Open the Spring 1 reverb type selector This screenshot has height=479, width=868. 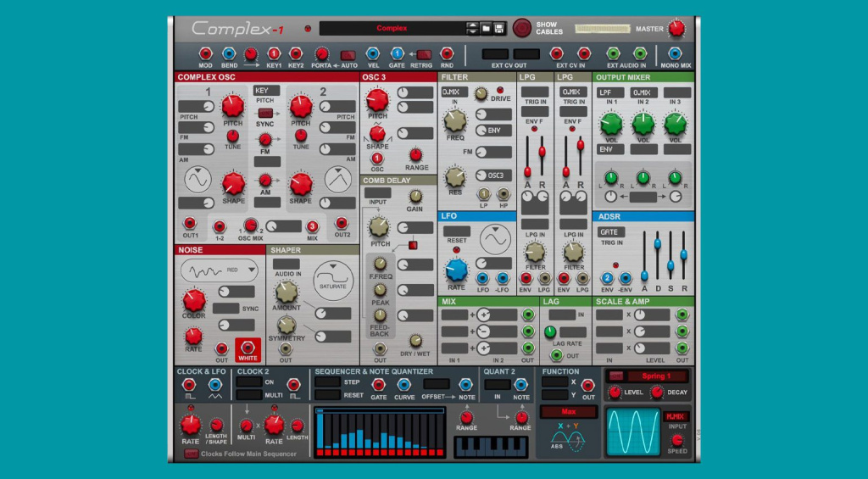[x=657, y=376]
